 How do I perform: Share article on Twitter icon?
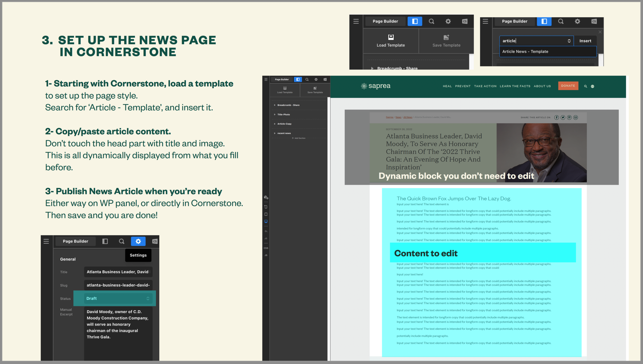[x=563, y=117]
